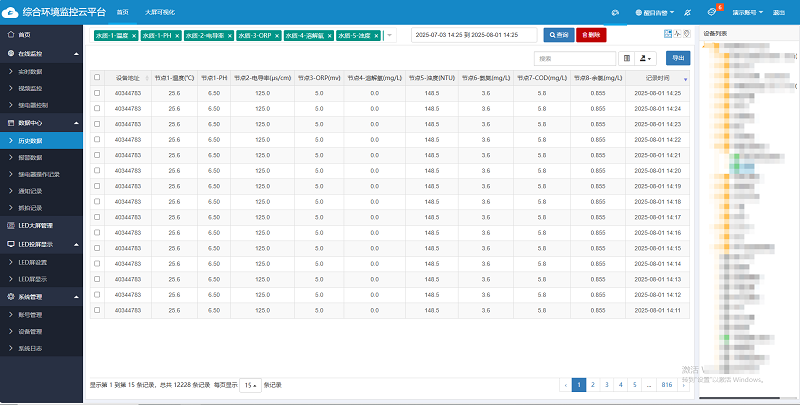Click the red 删除 delete button

coord(591,35)
